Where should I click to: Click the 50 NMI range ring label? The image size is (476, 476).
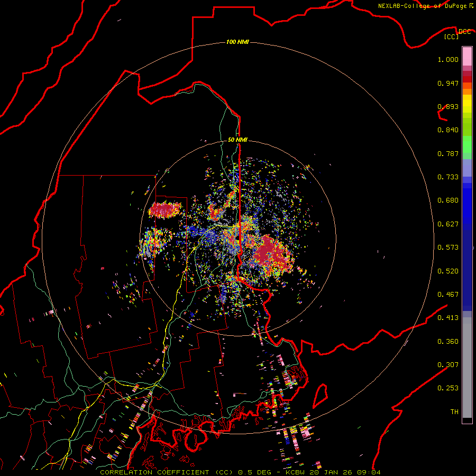[x=237, y=140]
